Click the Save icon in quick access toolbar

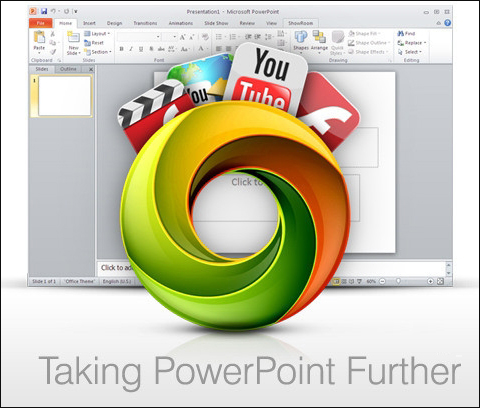[x=44, y=11]
